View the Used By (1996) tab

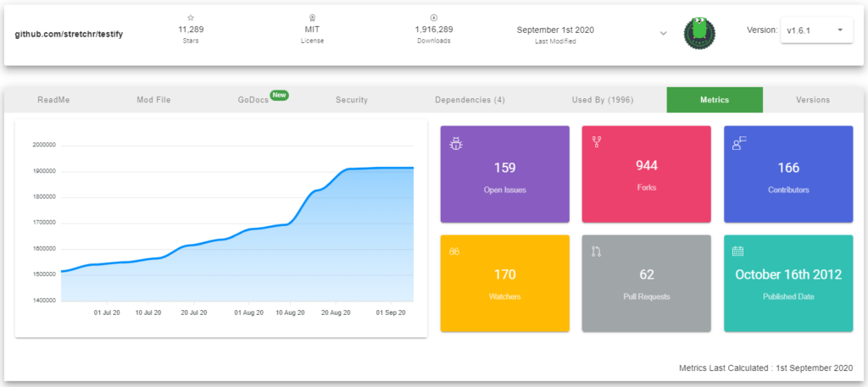pos(602,100)
